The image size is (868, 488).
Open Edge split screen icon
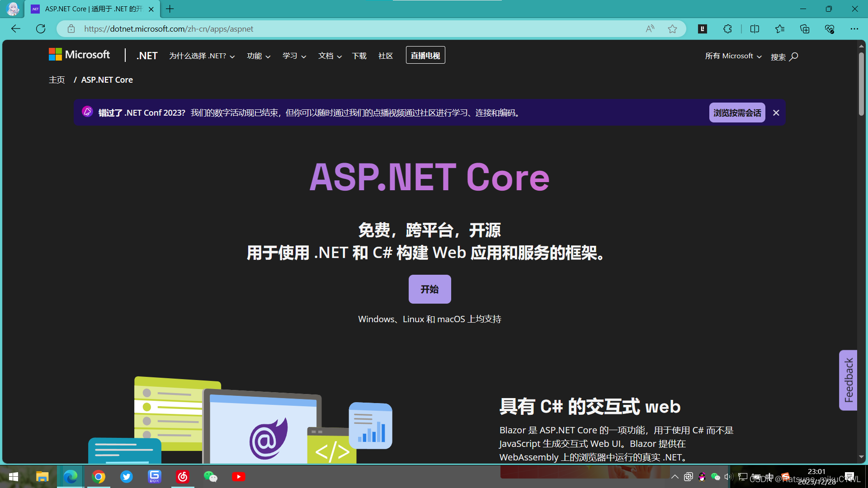tap(755, 28)
